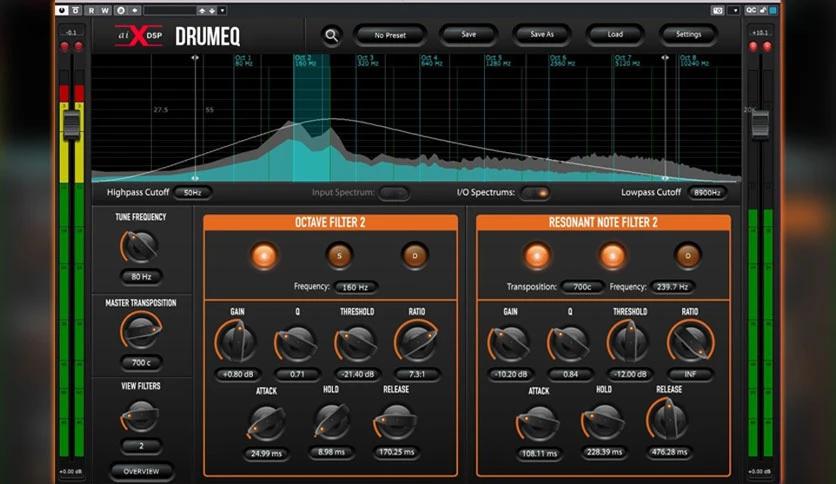This screenshot has width=836, height=484.
Task: Open the host preset dropdown arrow
Action: pos(222,10)
